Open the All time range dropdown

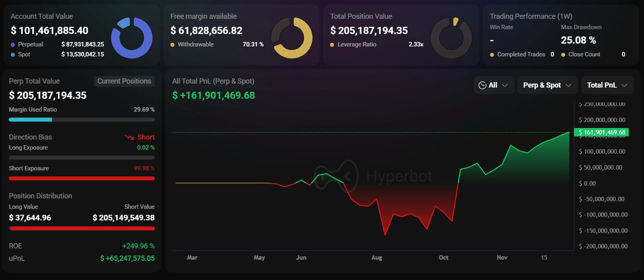coord(494,85)
